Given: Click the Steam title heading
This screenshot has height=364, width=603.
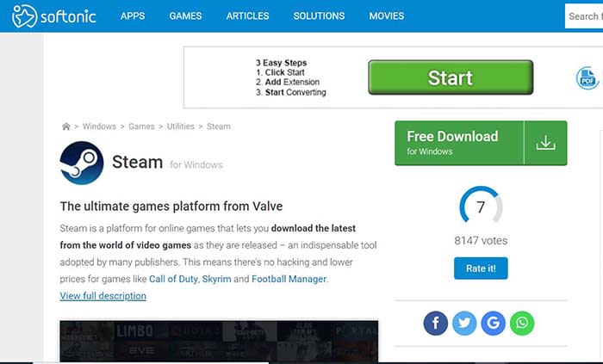Looking at the screenshot, I should point(137,162).
